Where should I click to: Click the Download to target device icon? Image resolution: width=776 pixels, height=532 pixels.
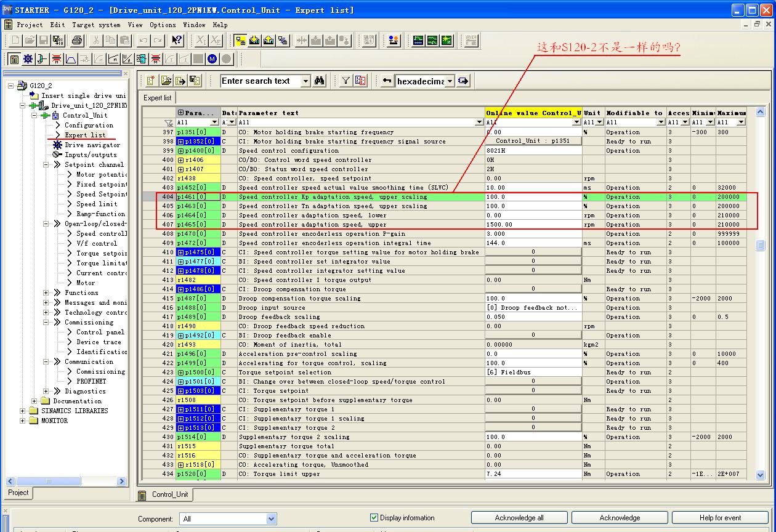[x=254, y=41]
